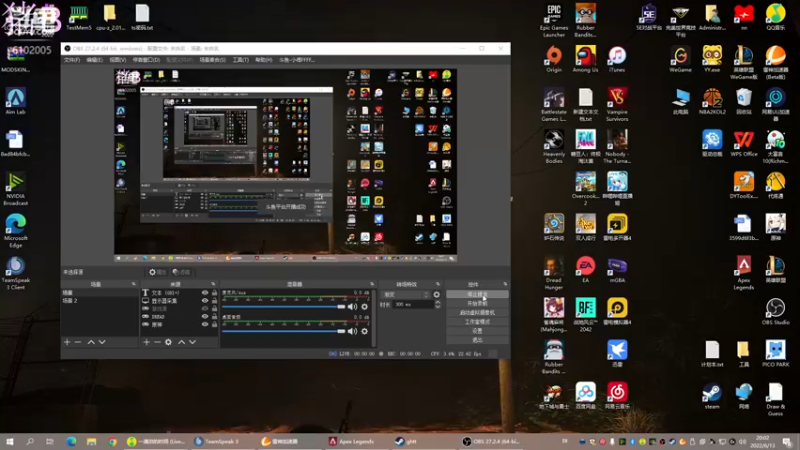Pop out the Scenes dock via header icon
Image resolution: width=800 pixels, height=450 pixels.
point(134,284)
